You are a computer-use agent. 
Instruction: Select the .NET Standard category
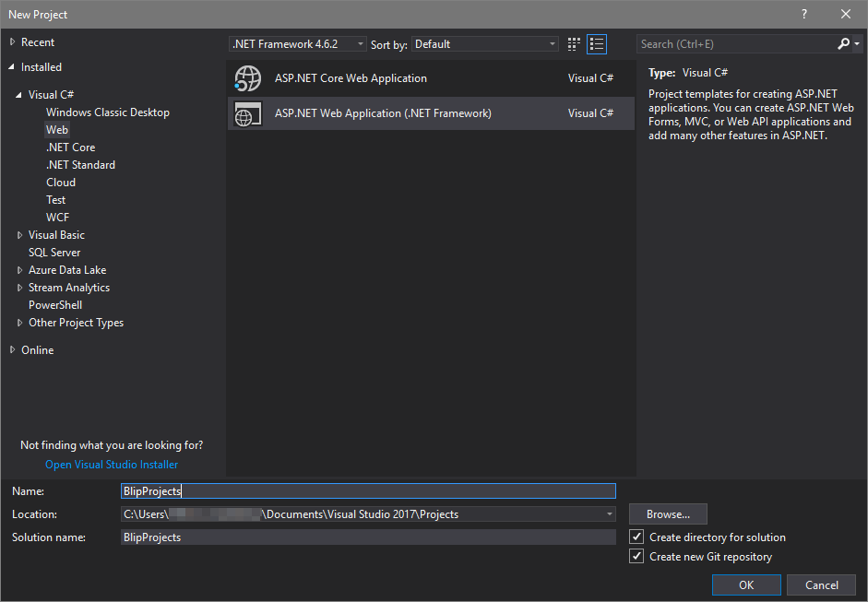coord(81,165)
